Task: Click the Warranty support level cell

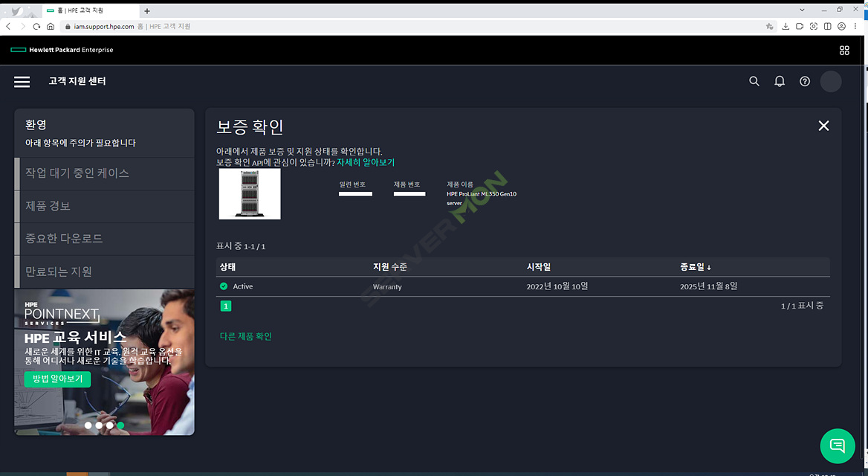Action: pyautogui.click(x=387, y=287)
